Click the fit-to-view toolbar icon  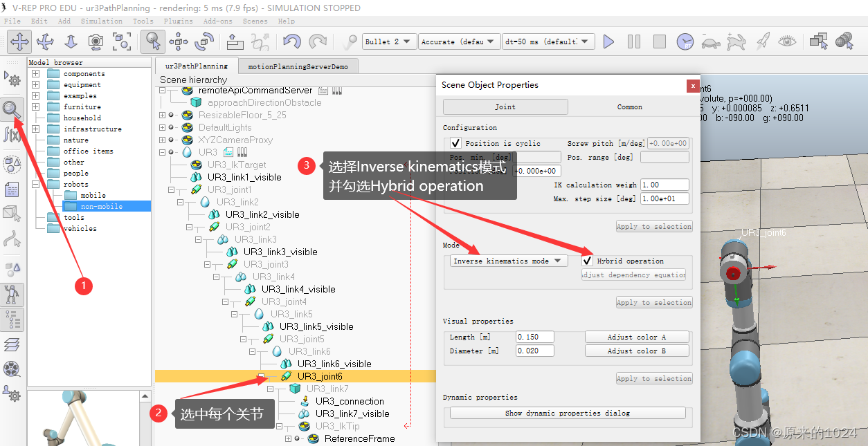click(x=122, y=41)
